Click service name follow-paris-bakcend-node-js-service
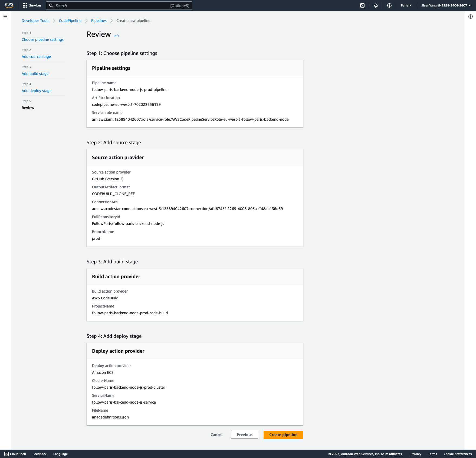This screenshot has width=476, height=458. tap(124, 402)
